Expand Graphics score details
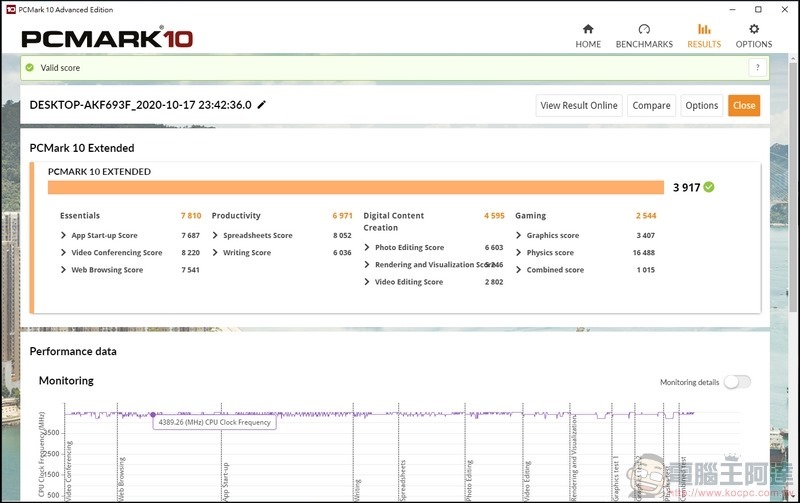 click(519, 236)
